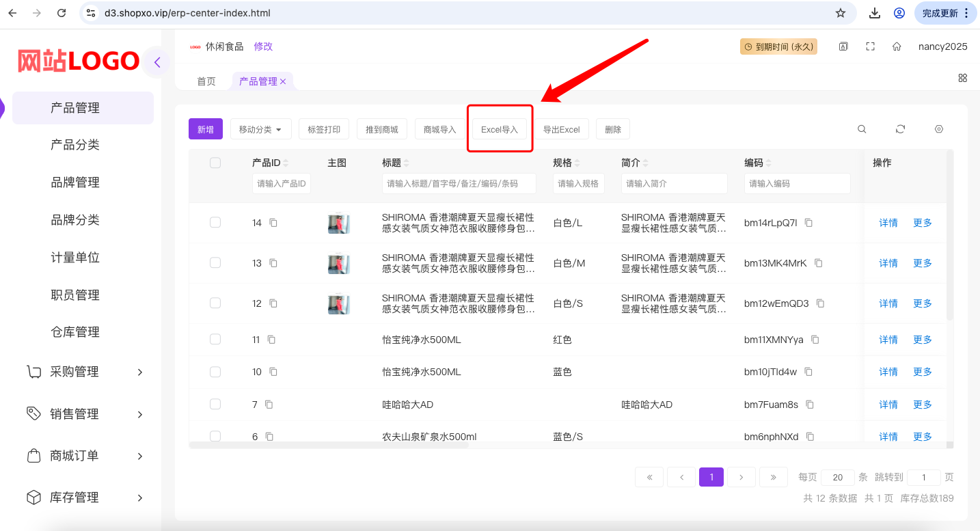Check the row for product ID 12

215,303
